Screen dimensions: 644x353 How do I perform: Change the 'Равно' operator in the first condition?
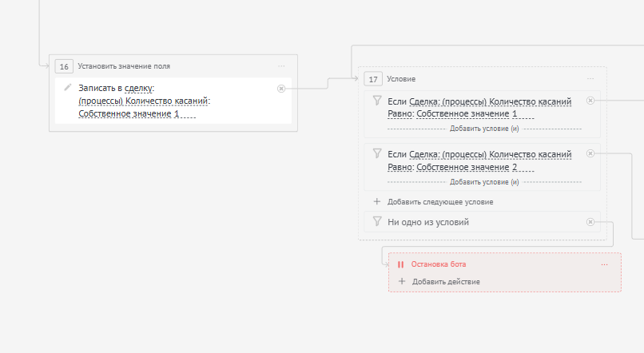(x=399, y=114)
